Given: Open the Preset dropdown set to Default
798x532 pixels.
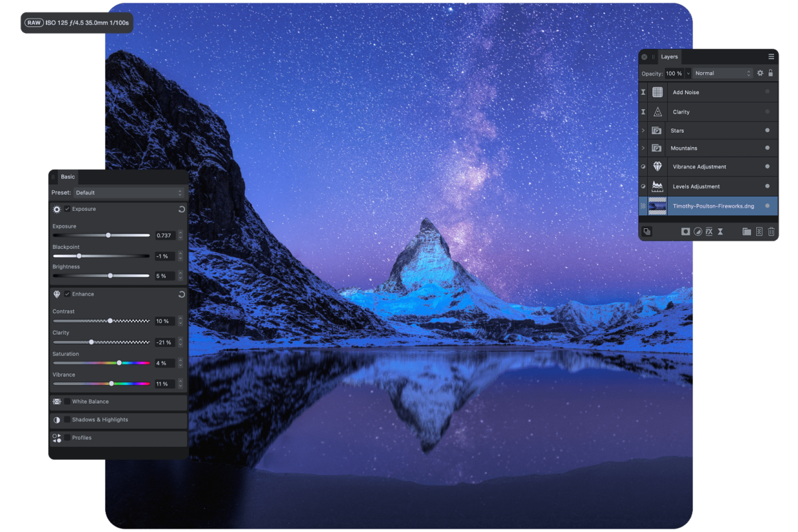Looking at the screenshot, I should tap(129, 192).
